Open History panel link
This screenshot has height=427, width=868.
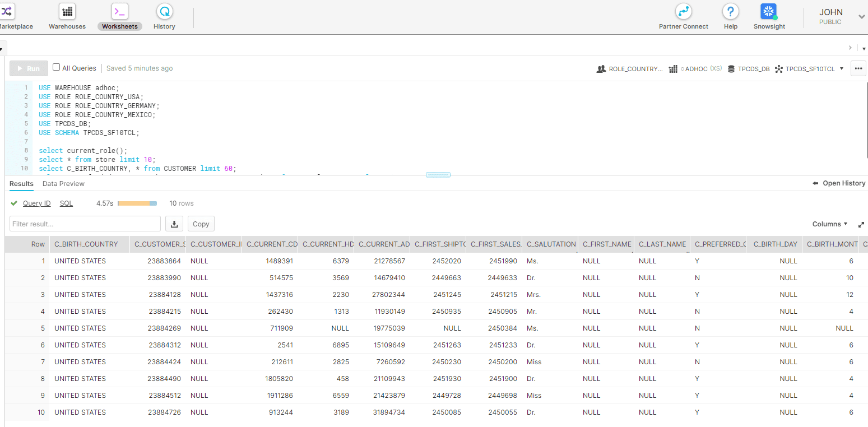point(839,183)
